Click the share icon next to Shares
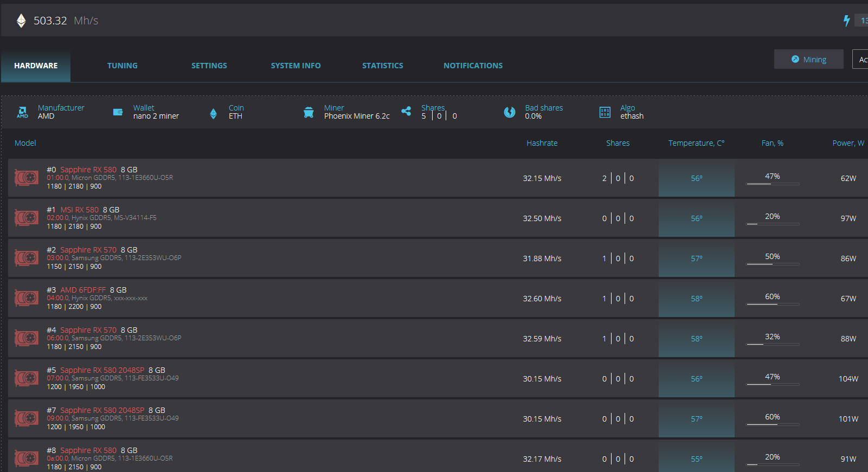This screenshot has height=472, width=868. [406, 111]
